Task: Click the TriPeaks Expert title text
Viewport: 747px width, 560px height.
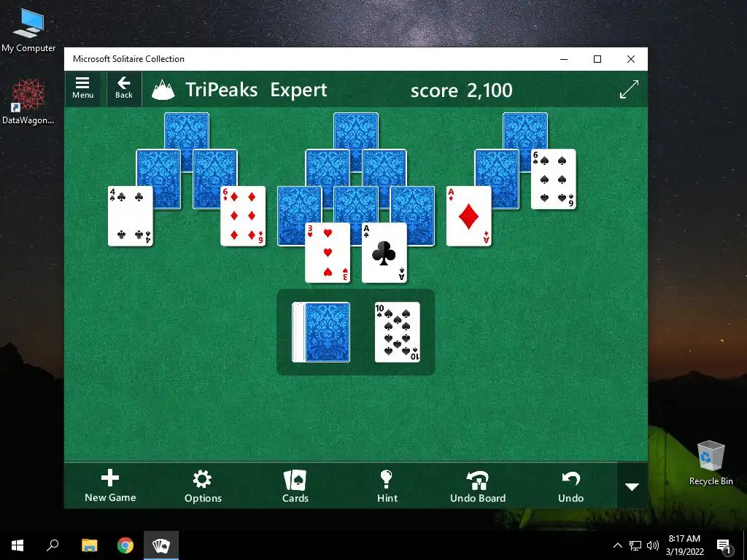Action: point(256,90)
